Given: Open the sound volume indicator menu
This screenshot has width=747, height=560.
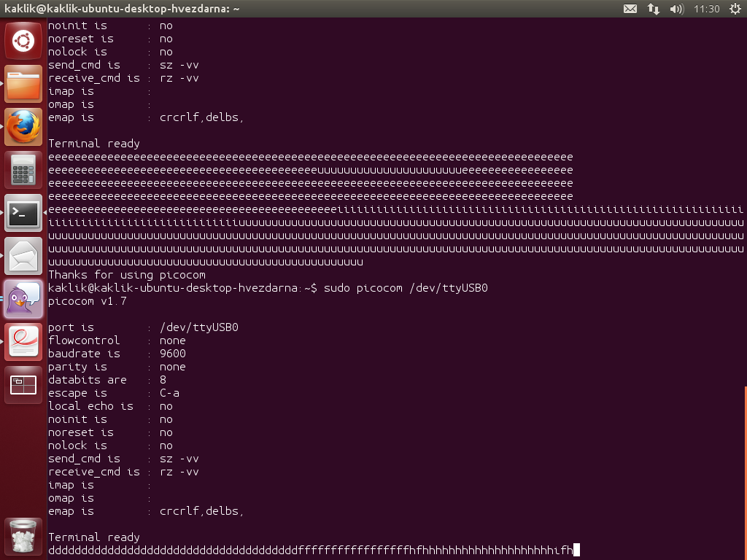Looking at the screenshot, I should 676,9.
